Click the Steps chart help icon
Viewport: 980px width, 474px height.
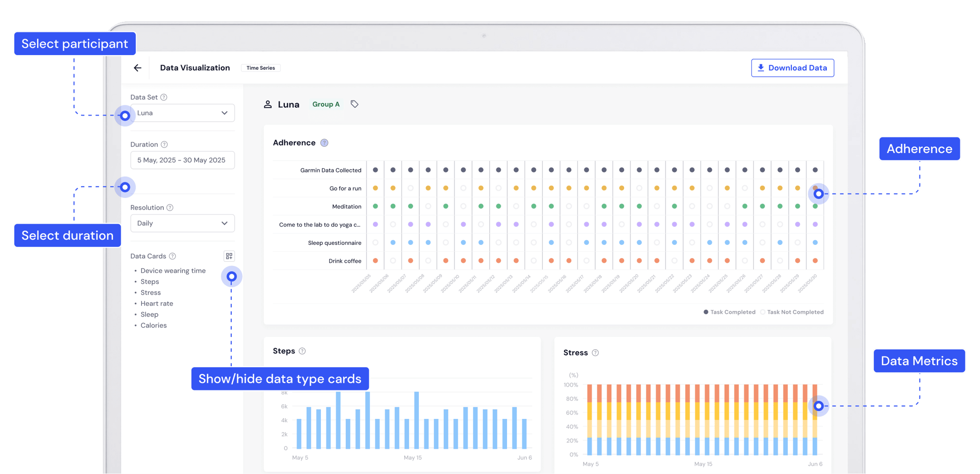302,351
